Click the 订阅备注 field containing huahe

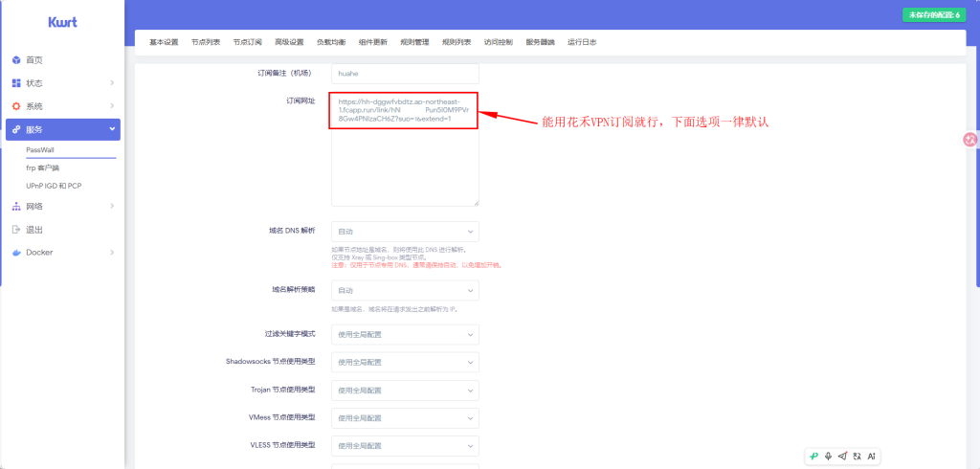coord(405,73)
